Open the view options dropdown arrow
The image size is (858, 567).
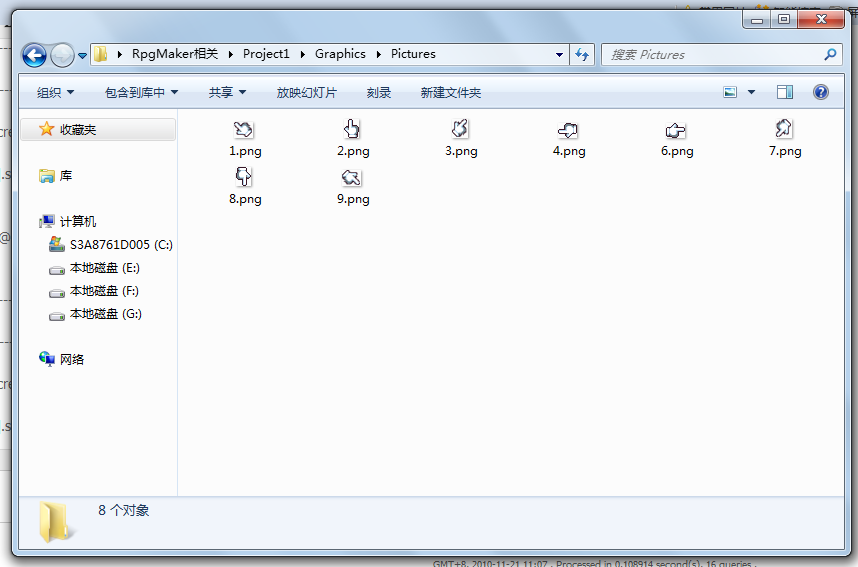point(751,92)
